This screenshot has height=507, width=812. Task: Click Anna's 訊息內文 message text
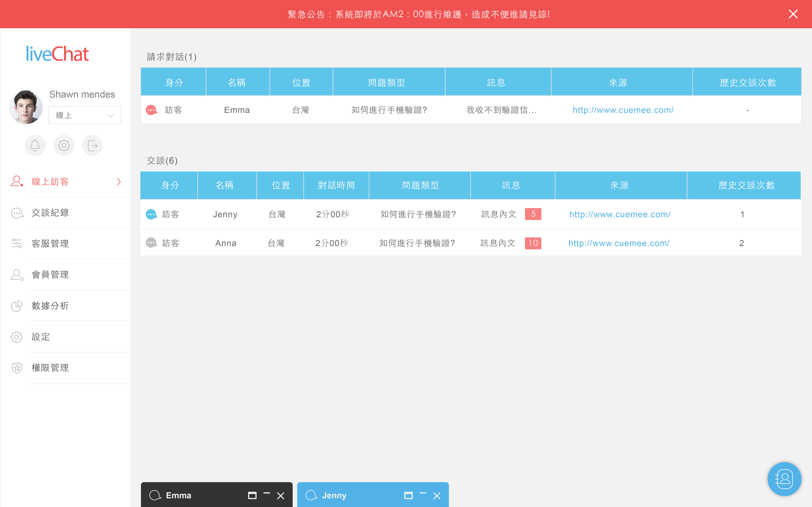(498, 243)
